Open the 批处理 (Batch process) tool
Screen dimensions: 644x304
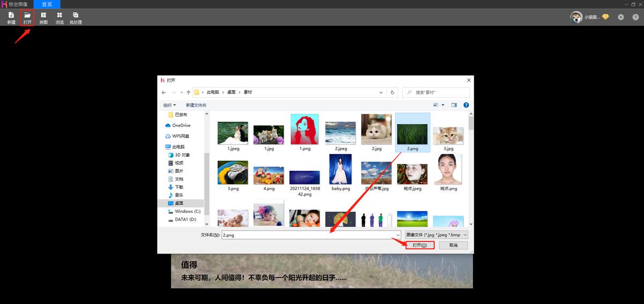(x=76, y=18)
